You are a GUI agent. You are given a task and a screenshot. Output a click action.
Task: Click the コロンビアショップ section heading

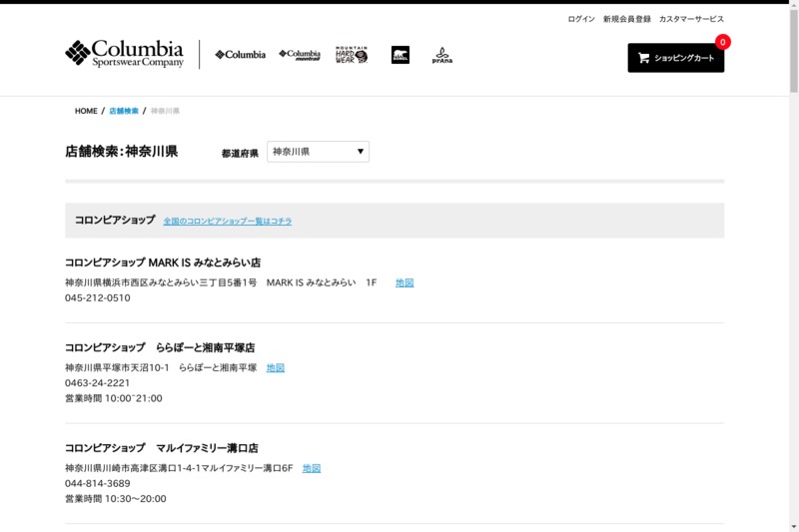tap(115, 220)
